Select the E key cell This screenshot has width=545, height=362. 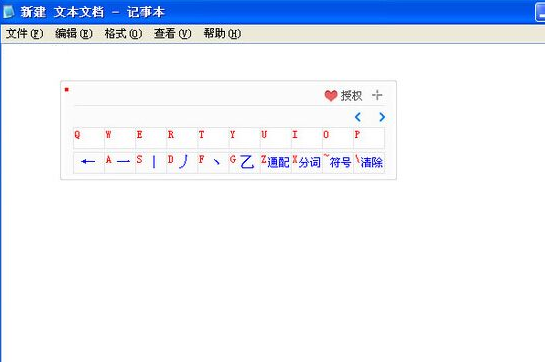coord(151,138)
